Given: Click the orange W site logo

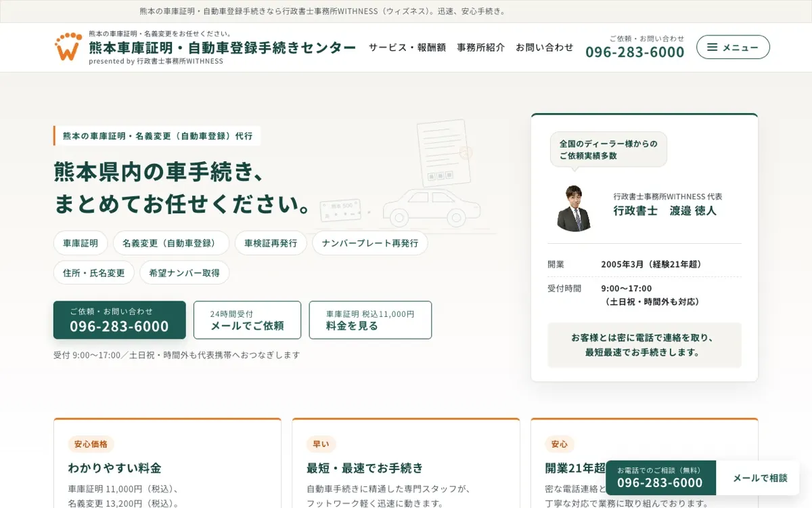Looking at the screenshot, I should pos(68,47).
